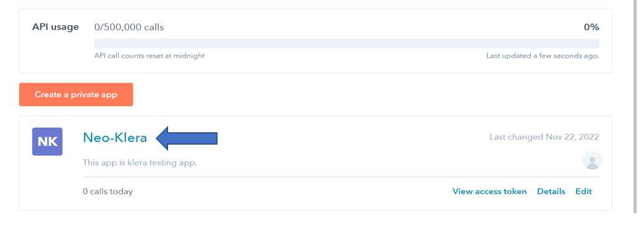Click Create a private app button
Screen dimensions: 644x233
(76, 95)
